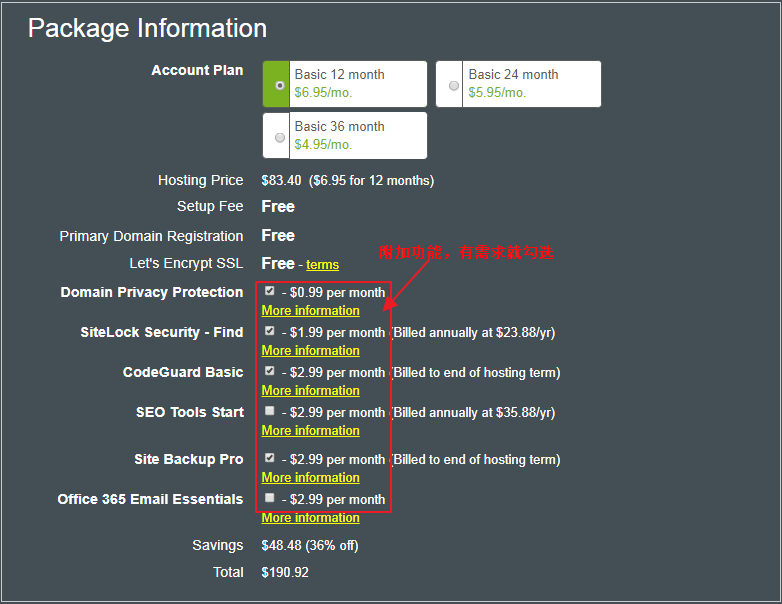Check the Office 365 Email Essentials checkbox
Image resolution: width=782 pixels, height=604 pixels.
269,498
